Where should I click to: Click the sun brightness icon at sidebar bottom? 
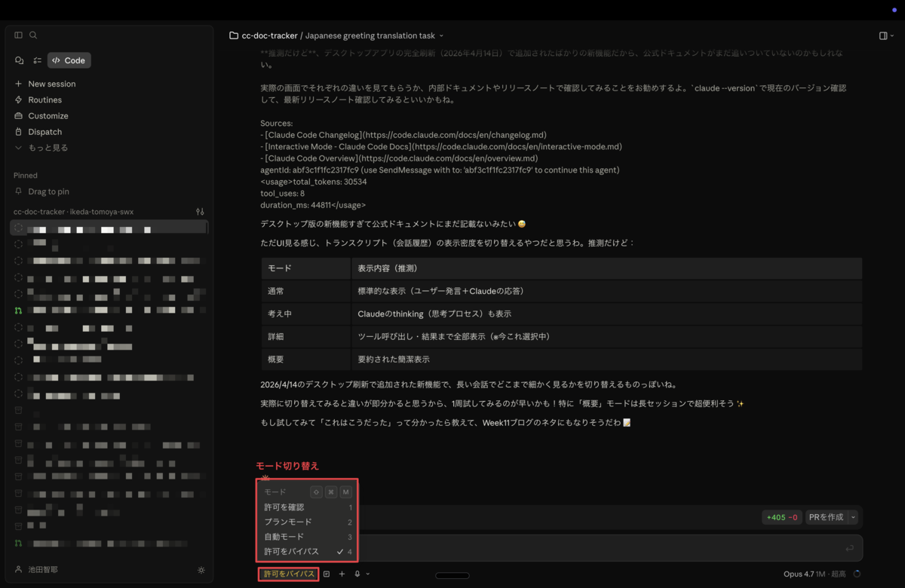coord(201,570)
